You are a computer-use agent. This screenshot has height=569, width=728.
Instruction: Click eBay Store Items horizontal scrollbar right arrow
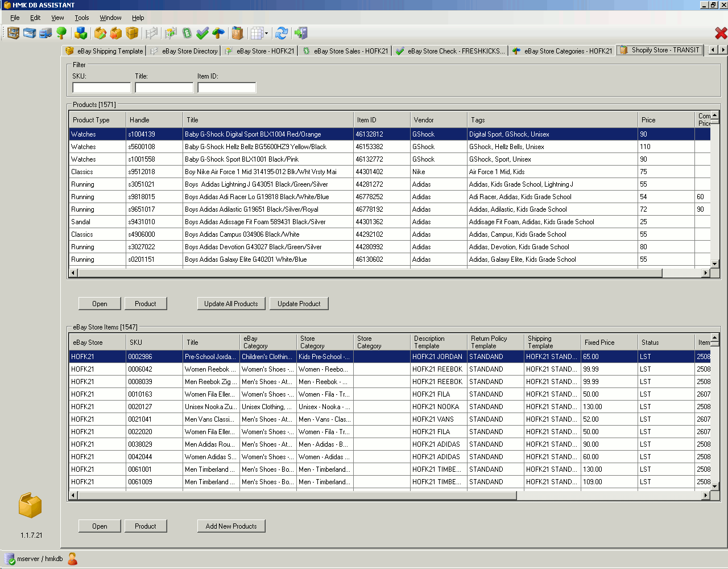coord(706,496)
